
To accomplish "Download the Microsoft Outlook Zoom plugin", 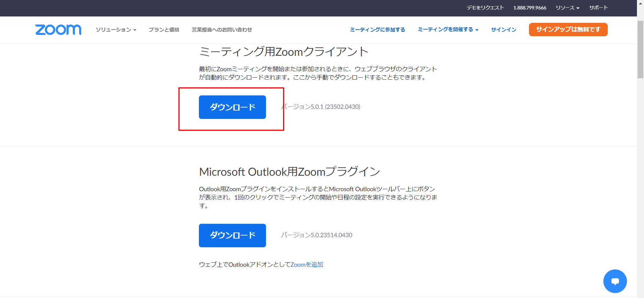I will click(232, 236).
